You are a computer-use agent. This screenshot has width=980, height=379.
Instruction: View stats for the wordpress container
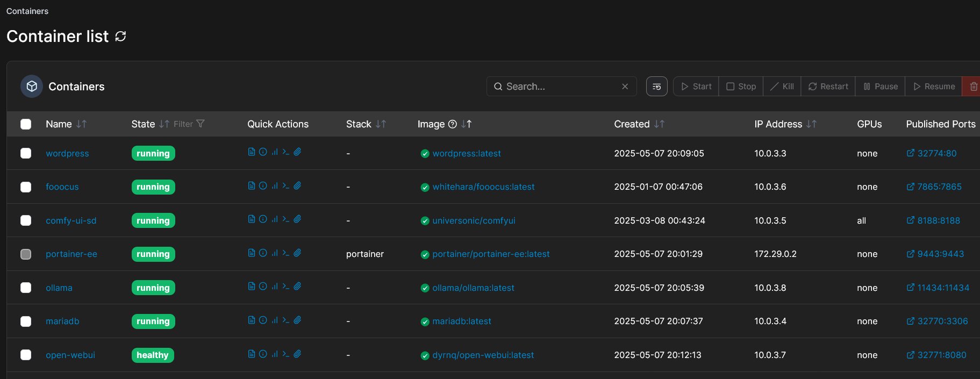click(274, 152)
